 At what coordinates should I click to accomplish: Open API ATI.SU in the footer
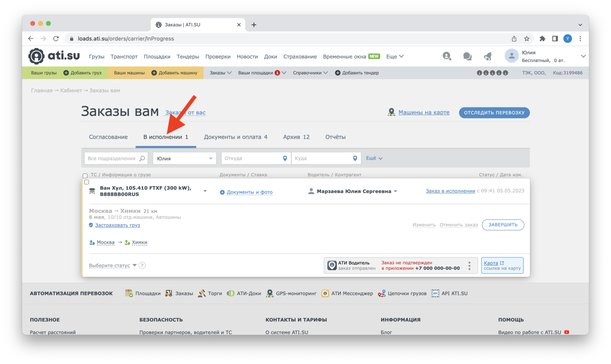[x=450, y=293]
